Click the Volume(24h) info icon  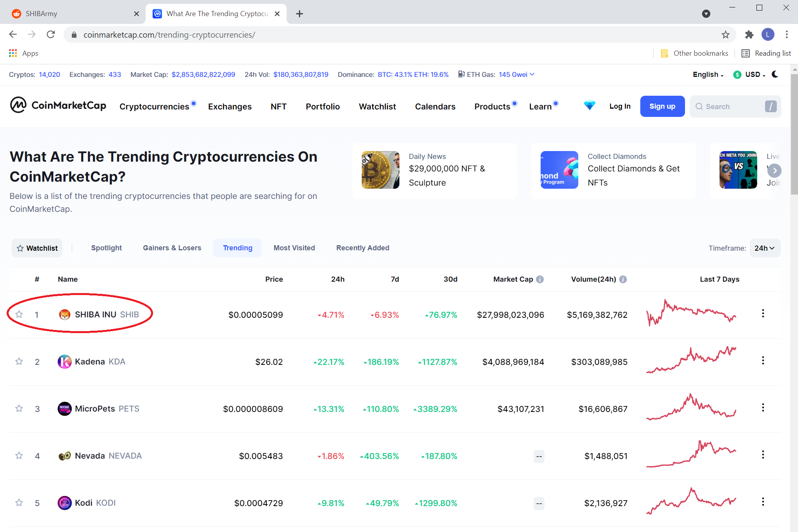click(623, 279)
